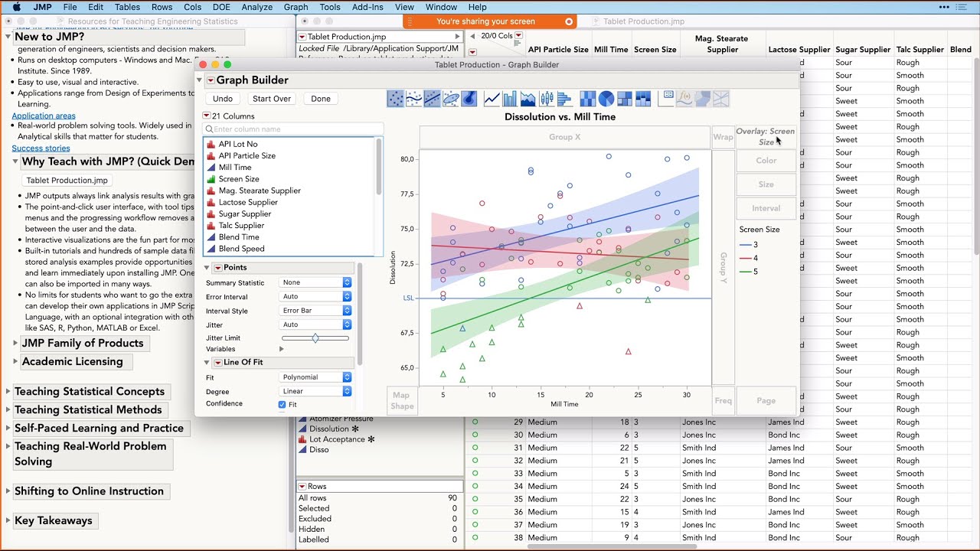The height and width of the screenshot is (551, 980).
Task: Open the Graph Builder red triangle menu
Action: coord(211,80)
